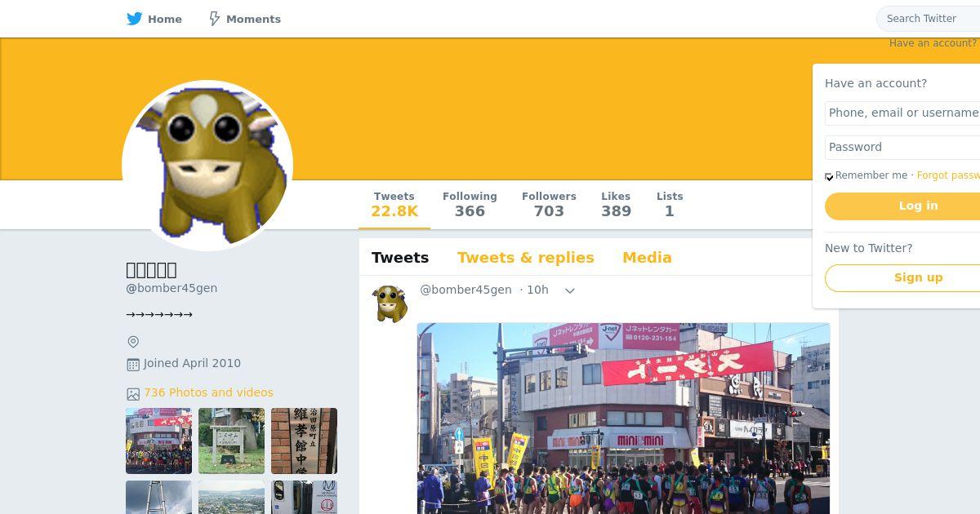Open Moments via the lightning bolt icon
Viewport: 980px width, 514px height.
214,19
